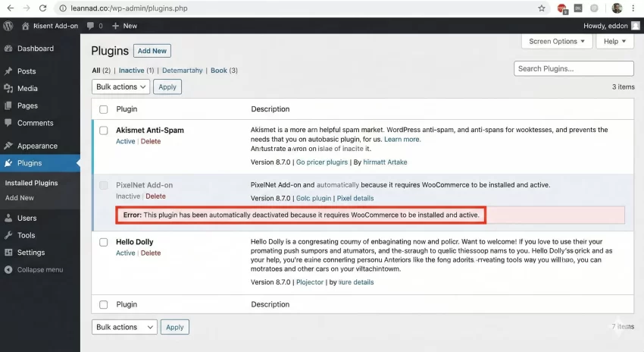644x352 pixels.
Task: Show All plugins filter
Action: click(x=96, y=71)
